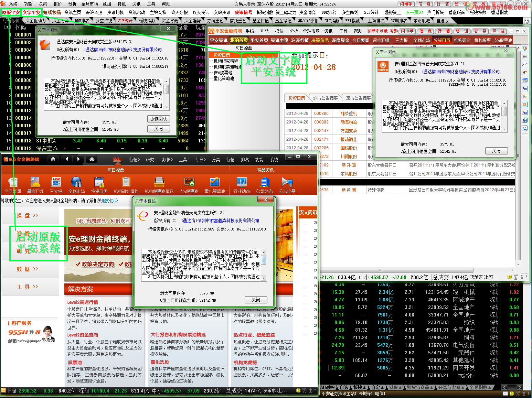Click horizontal scrollbar below 平安 announcement table
The image size is (532, 398).
(381, 270)
